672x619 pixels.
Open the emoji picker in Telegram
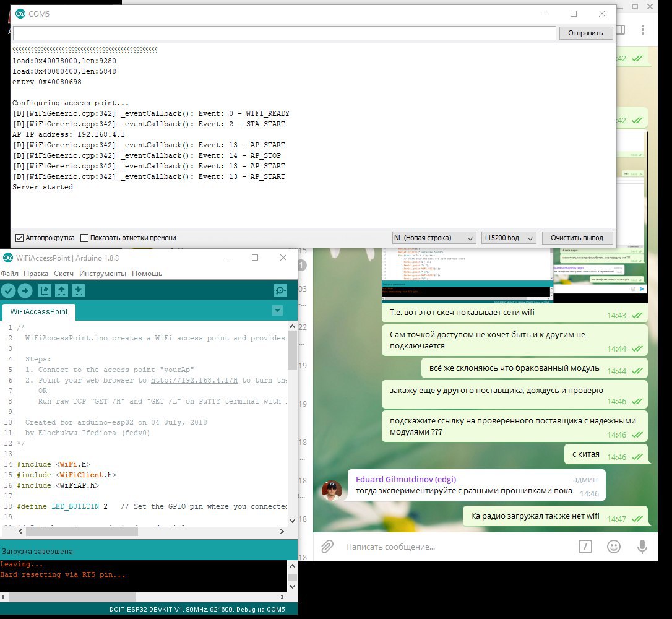tap(614, 547)
